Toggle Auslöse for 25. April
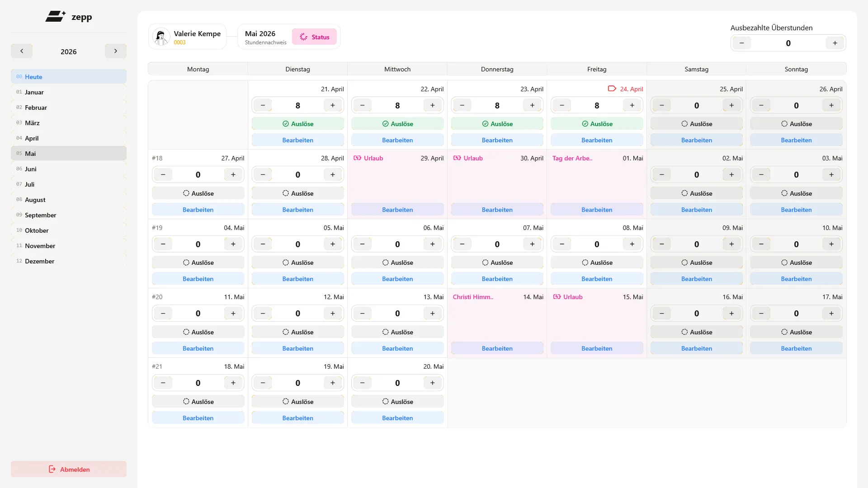Screen dimensions: 868x488 (x=696, y=124)
